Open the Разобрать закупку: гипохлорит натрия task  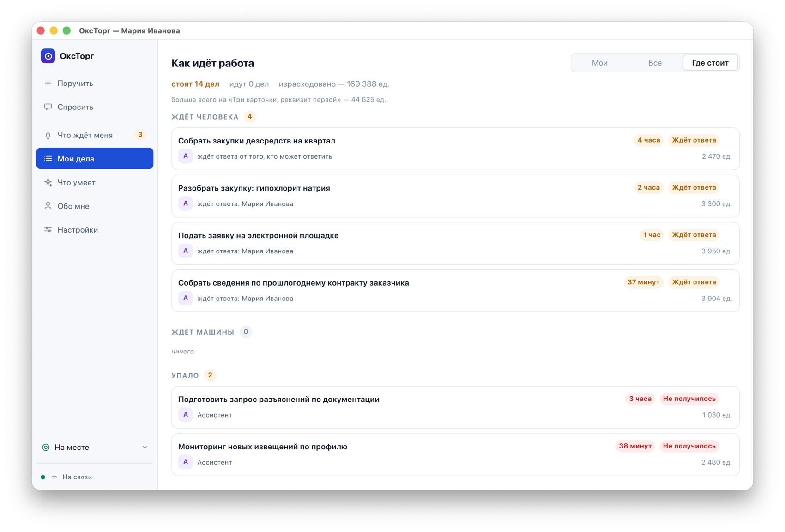pos(455,196)
